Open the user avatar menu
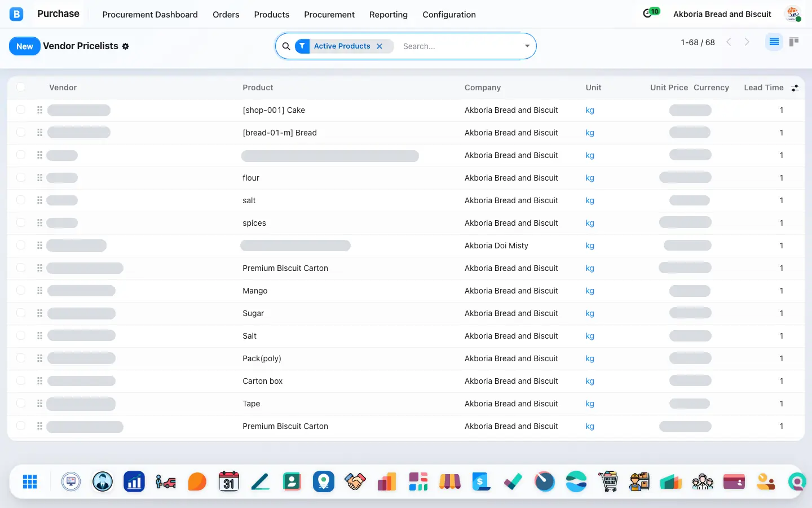This screenshot has width=812, height=508. pyautogui.click(x=793, y=14)
